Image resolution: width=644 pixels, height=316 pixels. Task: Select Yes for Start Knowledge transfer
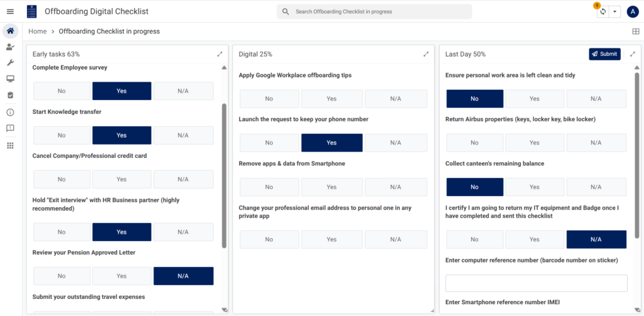(x=121, y=136)
